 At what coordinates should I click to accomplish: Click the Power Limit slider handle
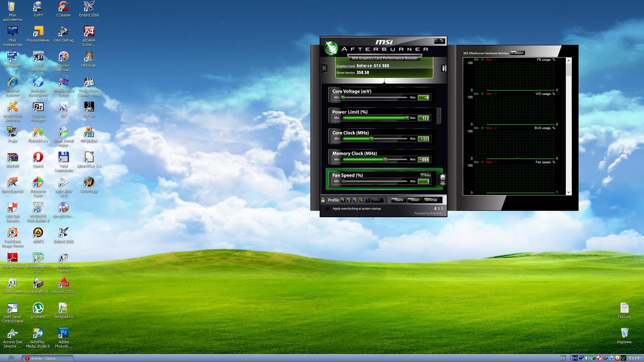coord(407,118)
